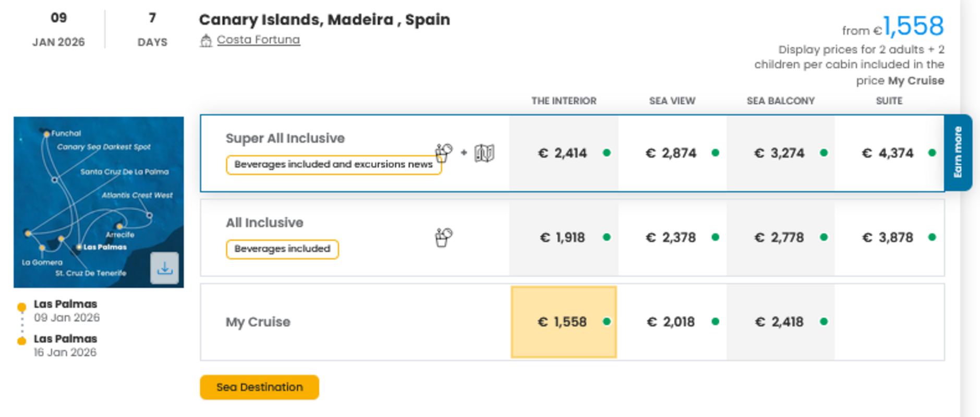Viewport: 980px width, 417px height.
Task: Choose Super All Inclusive suite € 4,374
Action: tap(888, 153)
